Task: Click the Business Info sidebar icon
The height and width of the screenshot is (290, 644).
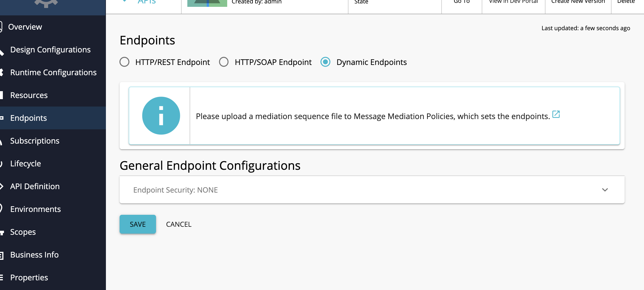Action: (1, 255)
